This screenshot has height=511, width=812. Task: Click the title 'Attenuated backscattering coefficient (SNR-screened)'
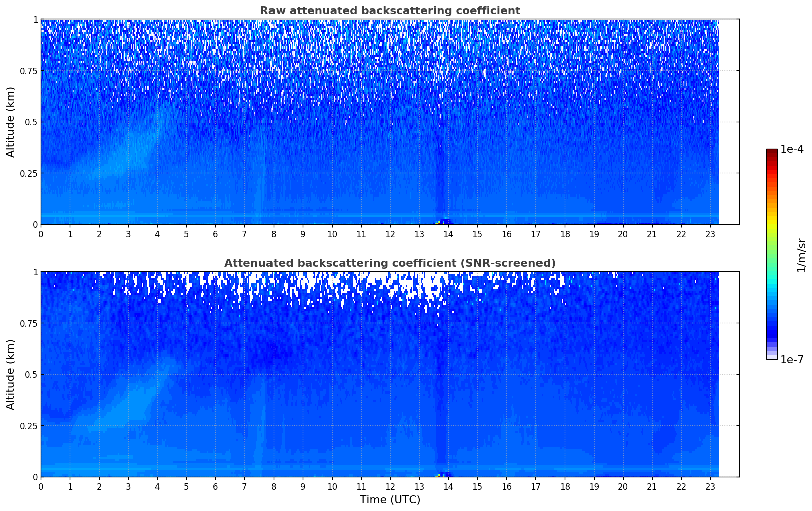(390, 263)
